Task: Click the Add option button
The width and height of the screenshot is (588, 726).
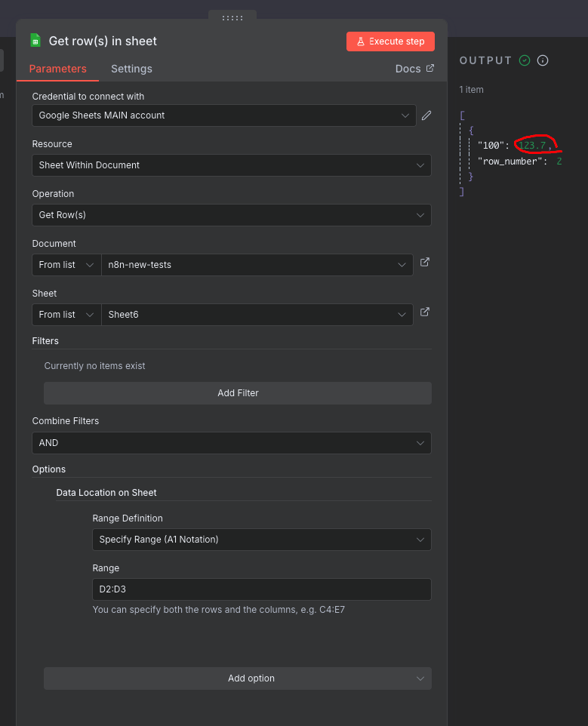Action: 238,678
